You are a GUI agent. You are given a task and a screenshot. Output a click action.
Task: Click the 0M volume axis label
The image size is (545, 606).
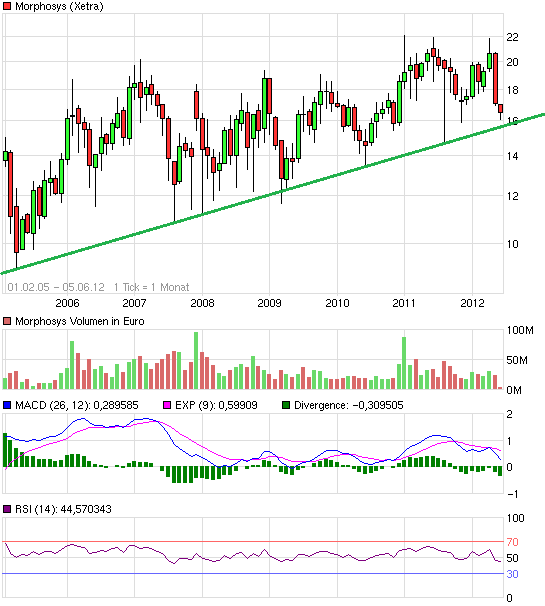pyautogui.click(x=514, y=390)
